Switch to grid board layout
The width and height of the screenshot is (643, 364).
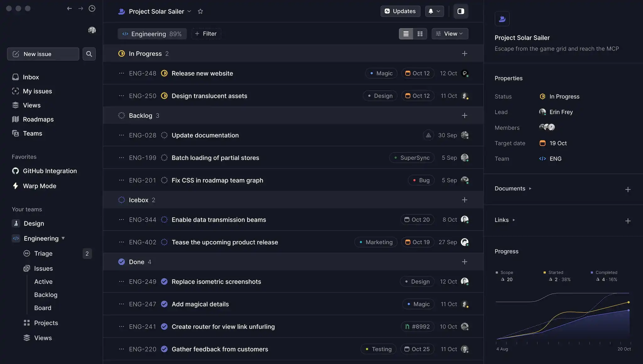click(x=420, y=34)
